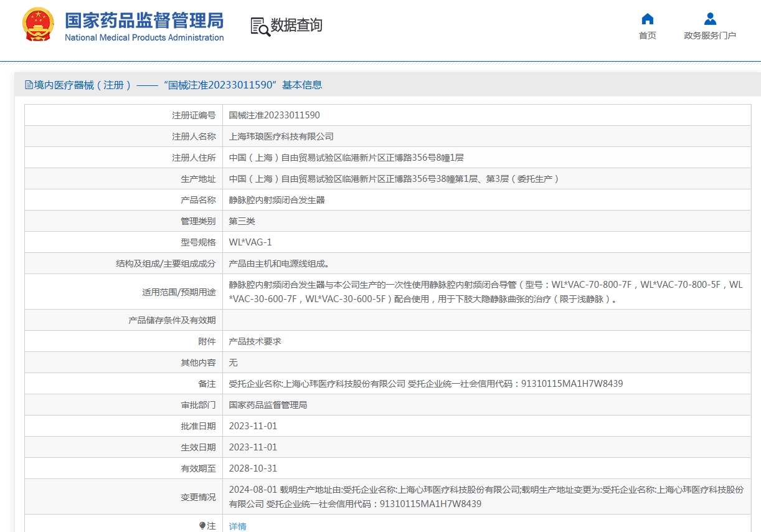
Task: Click the 首页 text link
Action: pyautogui.click(x=648, y=36)
